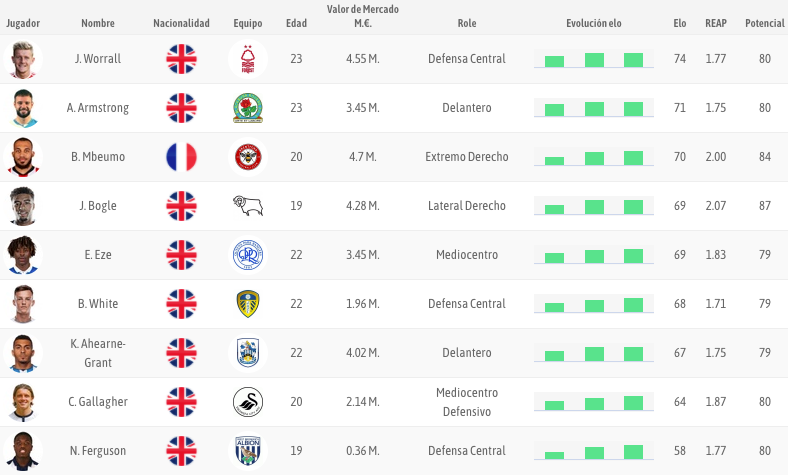Click C. Gallagher's elo evolution chart

coord(594,402)
